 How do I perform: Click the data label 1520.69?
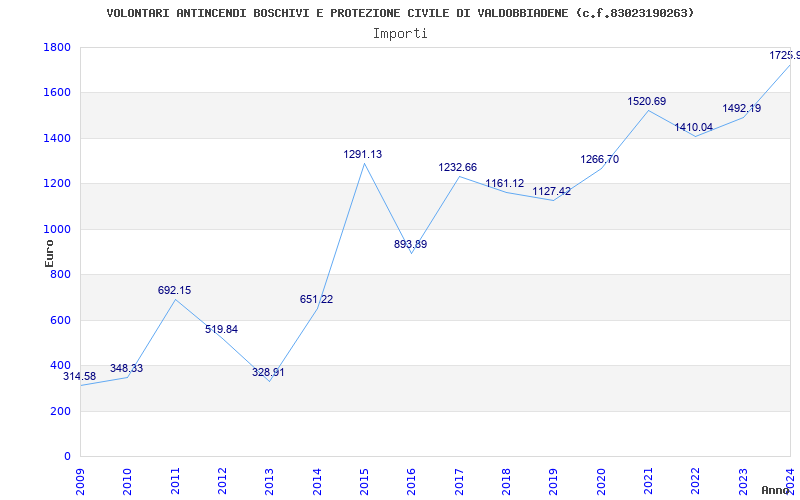tap(646, 102)
